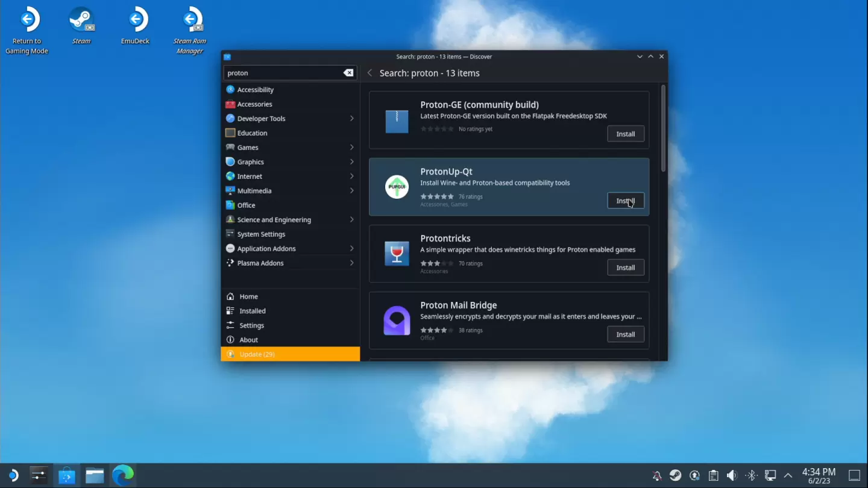Viewport: 868px width, 488px height.
Task: Expand the Plasma Addons category
Action: click(x=351, y=263)
